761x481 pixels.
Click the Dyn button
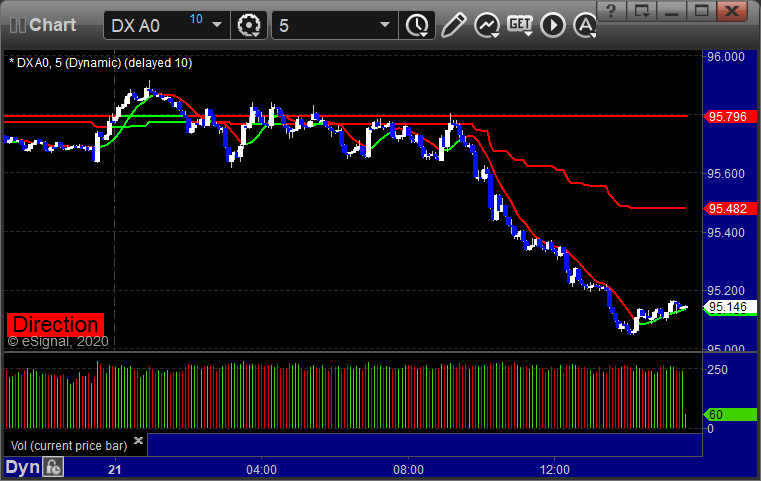coord(22,467)
